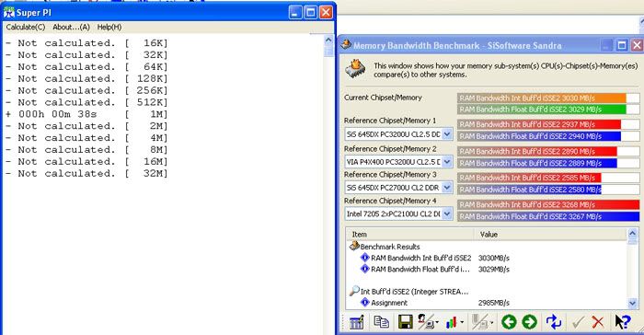Screen dimensions: 644x335
Task: Click the red Int 3268 MB/s reference bar
Action: point(548,204)
